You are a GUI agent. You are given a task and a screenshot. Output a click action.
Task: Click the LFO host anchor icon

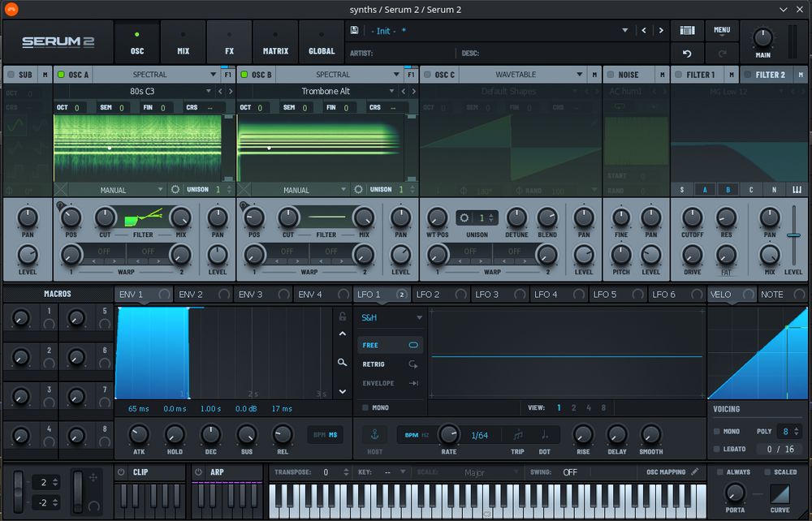click(x=374, y=434)
